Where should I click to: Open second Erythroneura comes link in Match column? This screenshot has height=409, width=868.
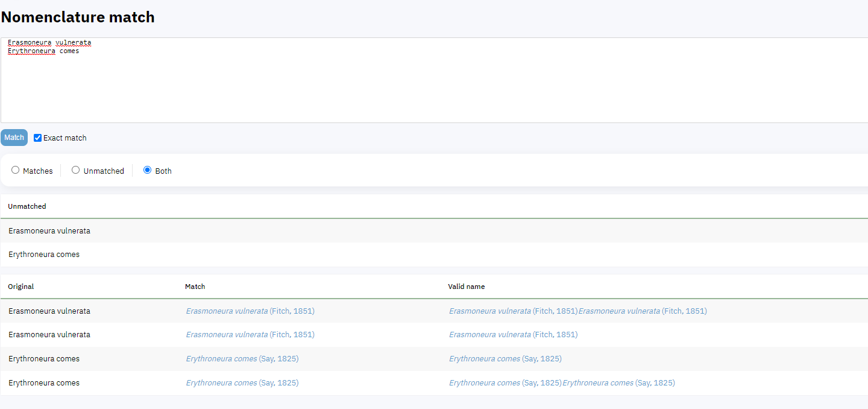(x=242, y=382)
